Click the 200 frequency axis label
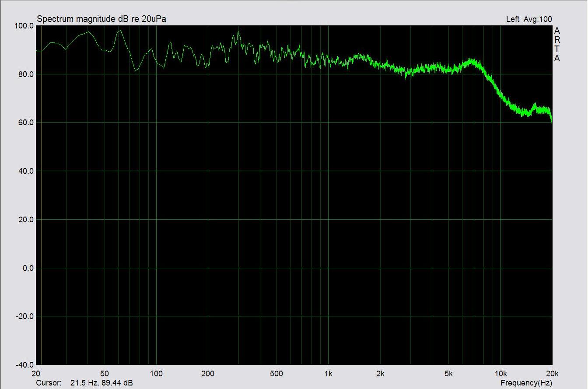The height and width of the screenshot is (389, 588). click(208, 374)
